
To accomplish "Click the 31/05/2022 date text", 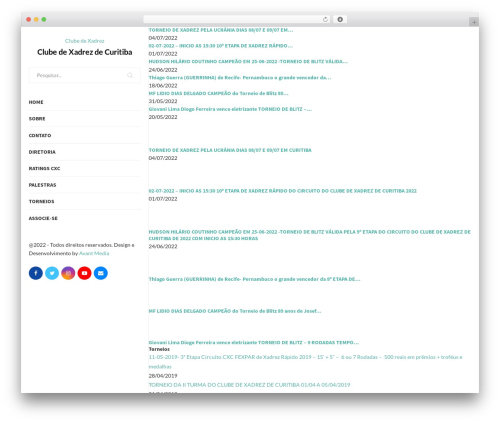I will [163, 101].
